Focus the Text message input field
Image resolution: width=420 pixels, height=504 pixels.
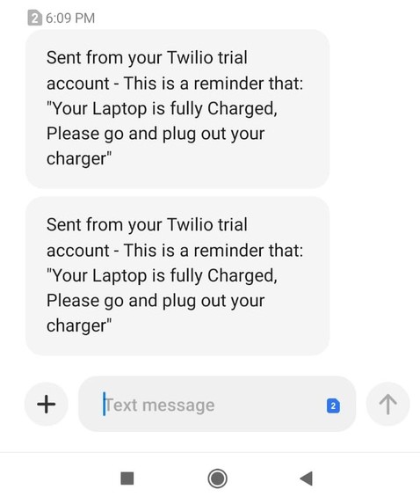pos(217,404)
